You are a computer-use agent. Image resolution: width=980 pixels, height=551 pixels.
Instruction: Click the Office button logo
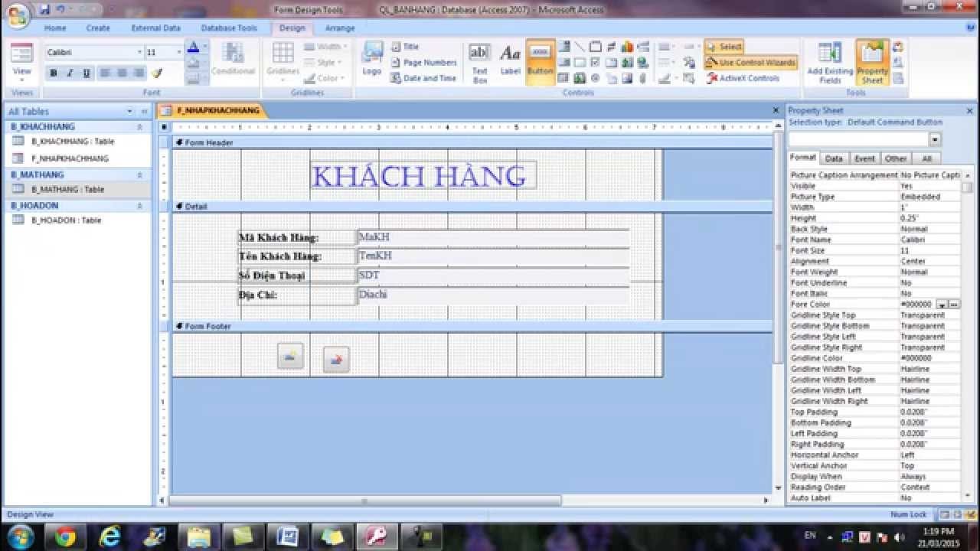point(17,14)
